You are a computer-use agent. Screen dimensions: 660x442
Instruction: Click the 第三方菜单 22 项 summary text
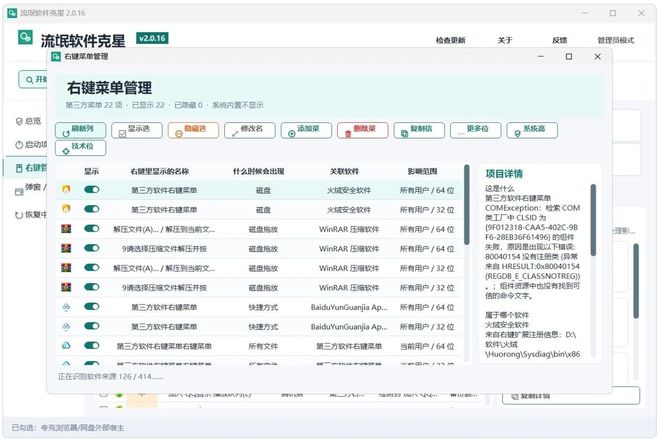tap(93, 105)
